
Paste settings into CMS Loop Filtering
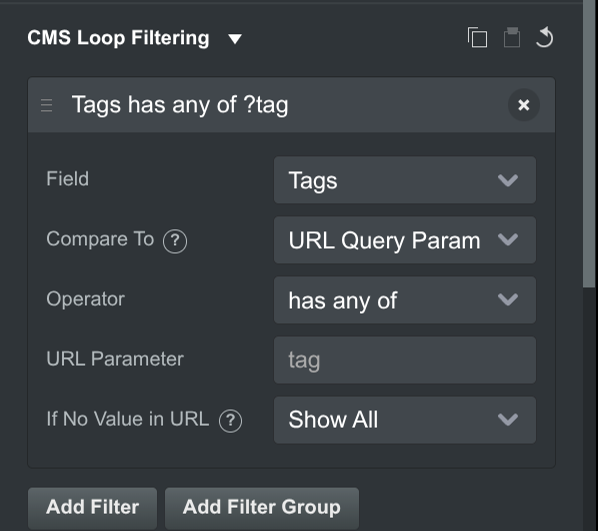pos(512,37)
